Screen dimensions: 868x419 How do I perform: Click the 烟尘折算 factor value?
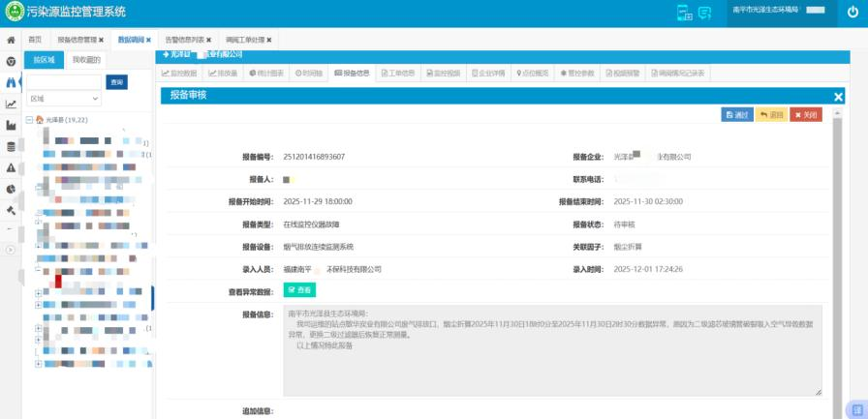click(628, 247)
